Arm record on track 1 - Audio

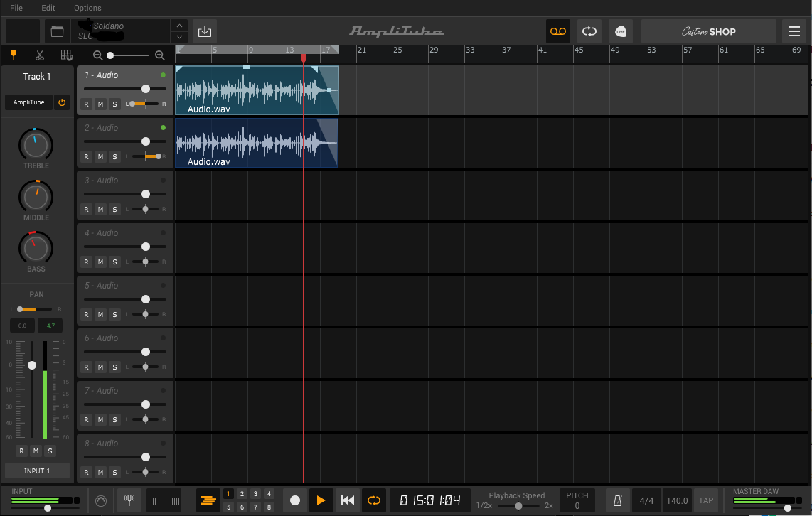coord(87,104)
